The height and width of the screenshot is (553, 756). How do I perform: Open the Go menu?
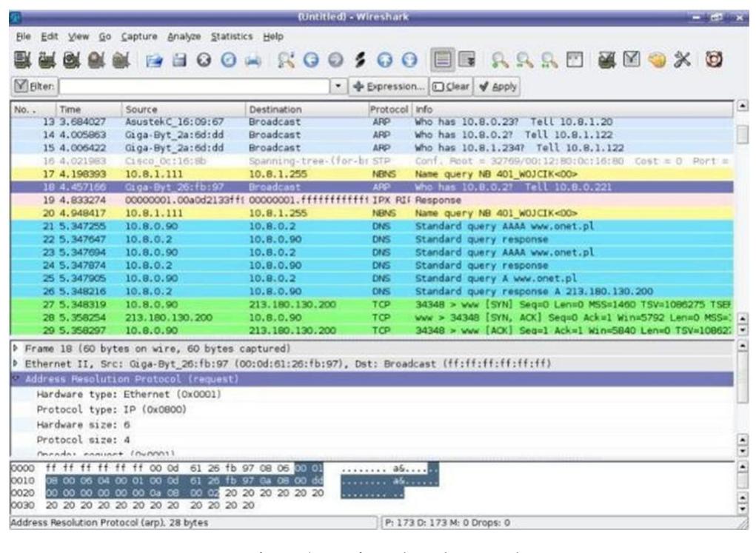coord(104,36)
